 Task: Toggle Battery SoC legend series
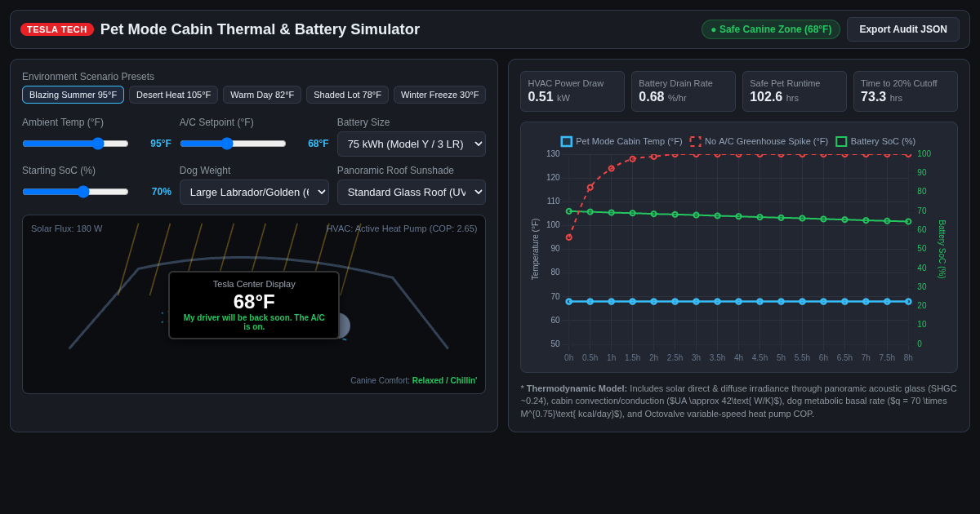tap(875, 141)
